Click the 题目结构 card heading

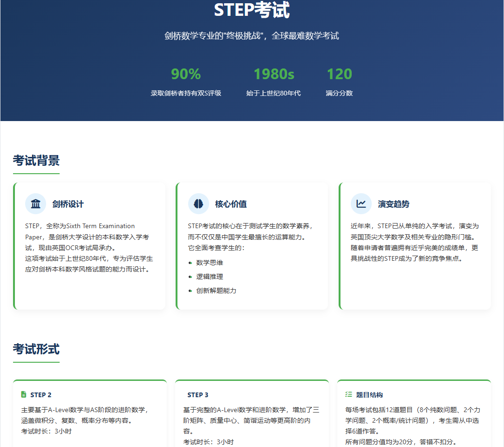(x=369, y=395)
